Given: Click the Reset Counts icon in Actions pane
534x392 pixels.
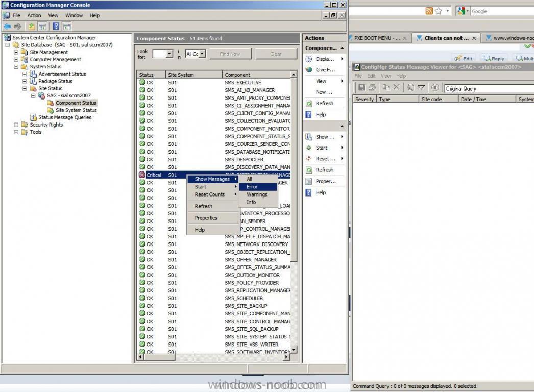Looking at the screenshot, I should click(x=308, y=159).
